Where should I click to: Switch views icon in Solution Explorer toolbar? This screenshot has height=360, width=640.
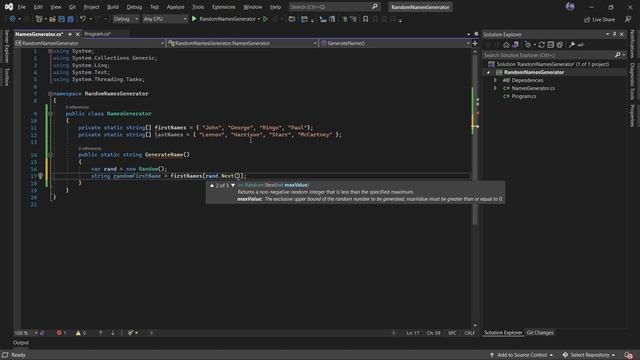point(516,44)
